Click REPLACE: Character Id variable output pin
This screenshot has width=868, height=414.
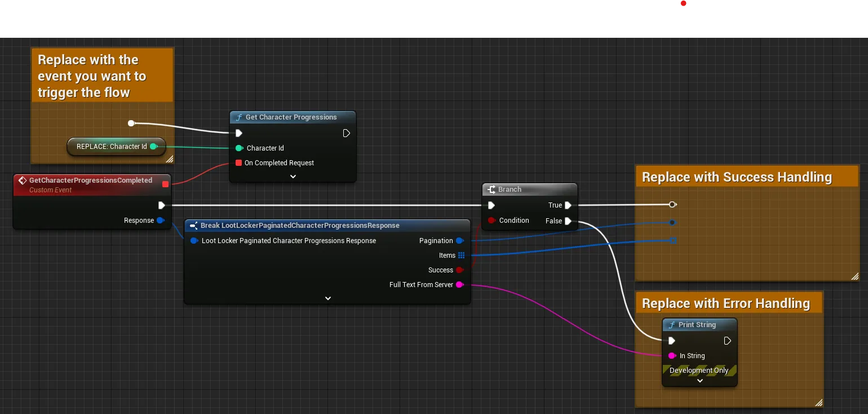(x=153, y=147)
